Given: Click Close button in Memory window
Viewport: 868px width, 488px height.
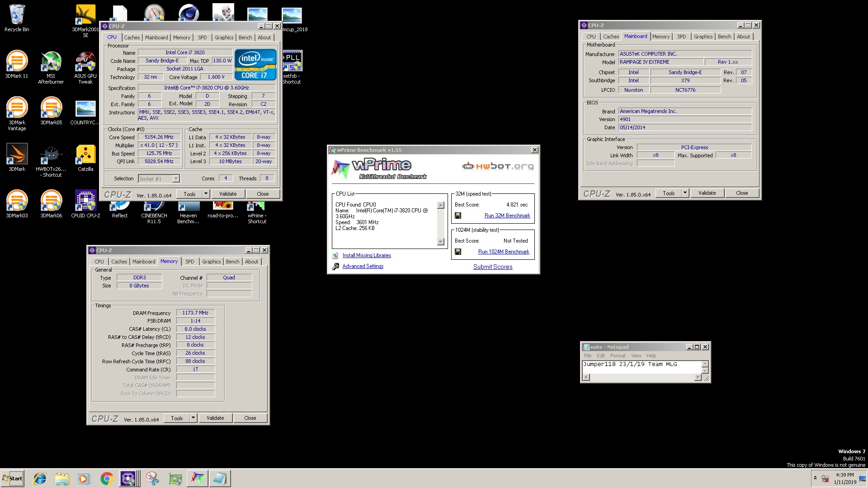Looking at the screenshot, I should [x=250, y=418].
